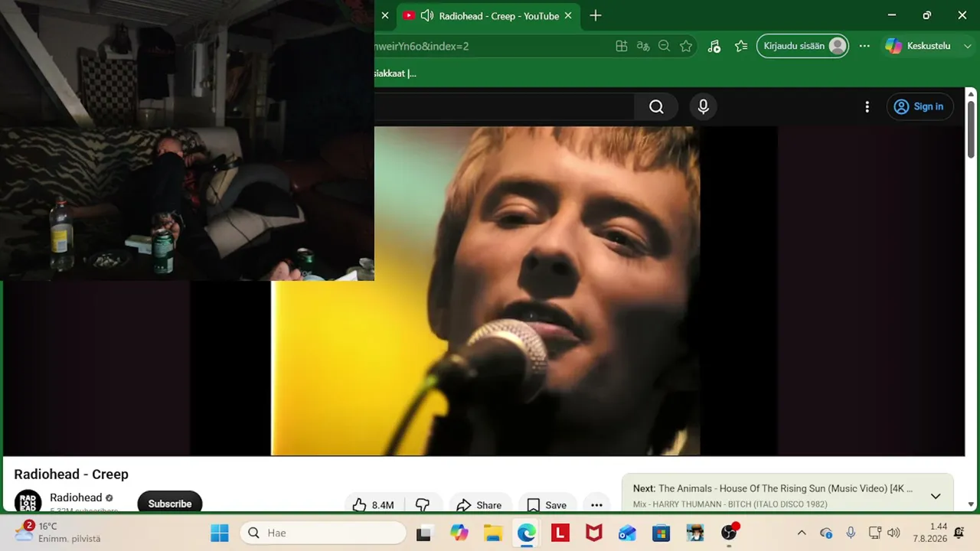Open more actions under the video
This screenshot has height=551, width=980.
tap(596, 505)
